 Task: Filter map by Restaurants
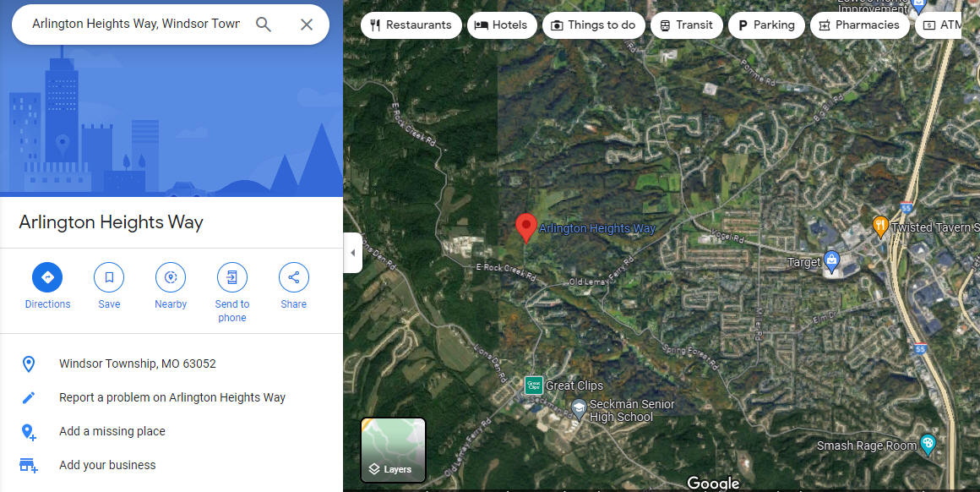[411, 25]
